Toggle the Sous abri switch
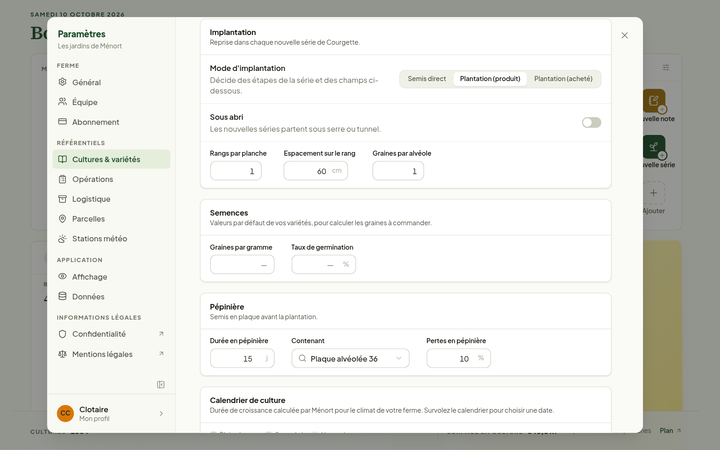 click(591, 122)
